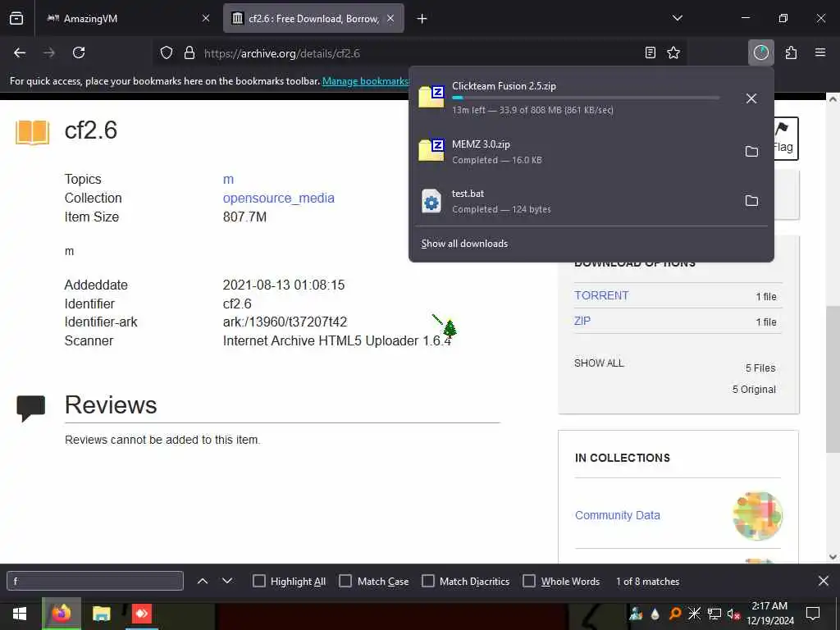This screenshot has width=840, height=630.
Task: Click the downloads progress toolbar button
Action: (x=760, y=52)
